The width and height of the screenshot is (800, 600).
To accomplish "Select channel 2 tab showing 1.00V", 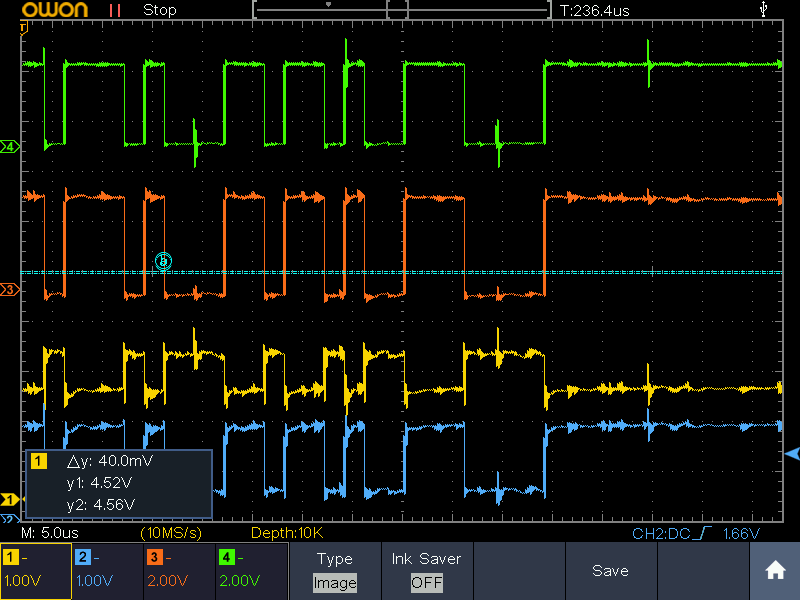I will pos(108,571).
